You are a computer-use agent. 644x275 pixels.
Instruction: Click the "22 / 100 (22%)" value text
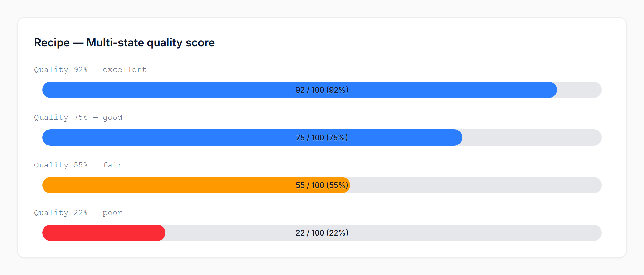322,233
